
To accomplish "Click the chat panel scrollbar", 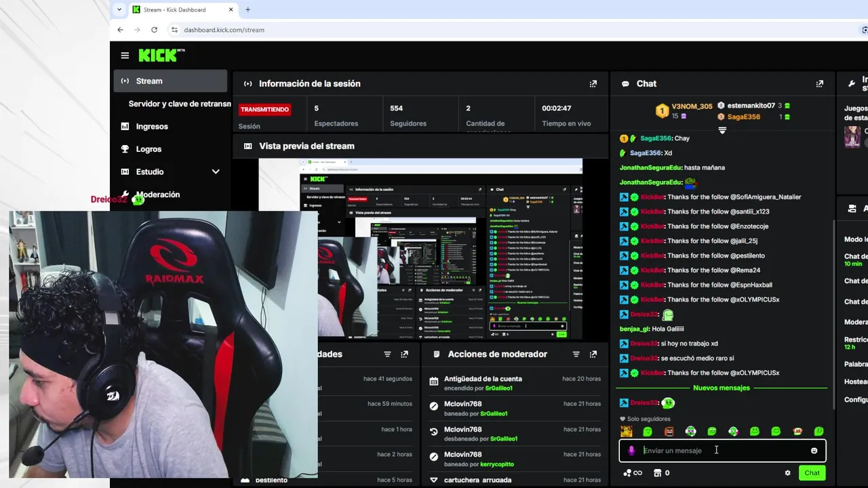I will [833, 313].
